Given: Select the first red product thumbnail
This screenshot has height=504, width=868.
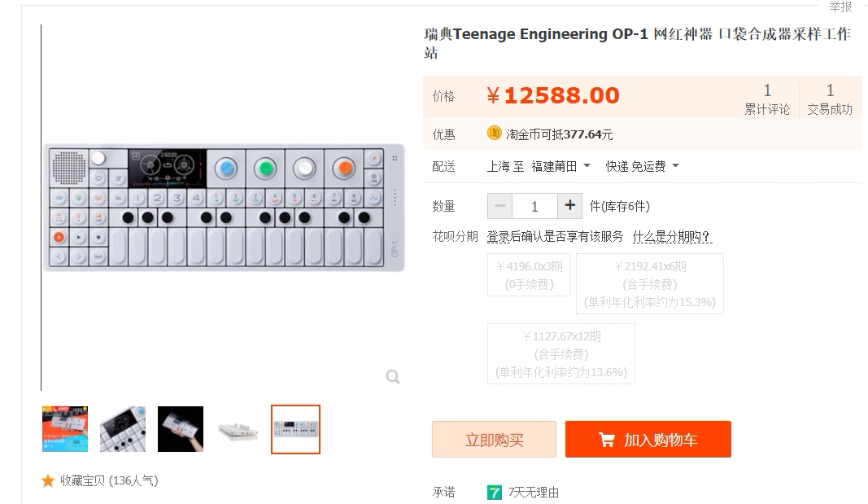Looking at the screenshot, I should pos(65,429).
